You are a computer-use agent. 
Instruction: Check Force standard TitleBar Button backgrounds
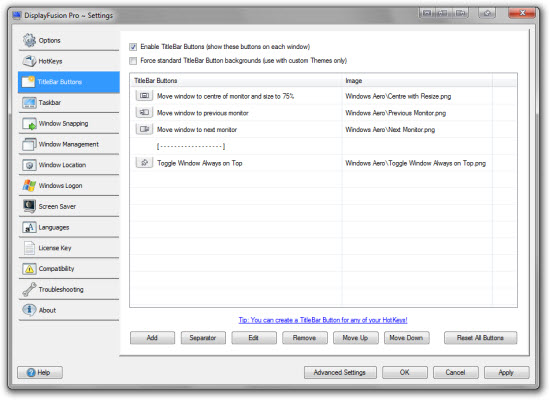coord(133,61)
